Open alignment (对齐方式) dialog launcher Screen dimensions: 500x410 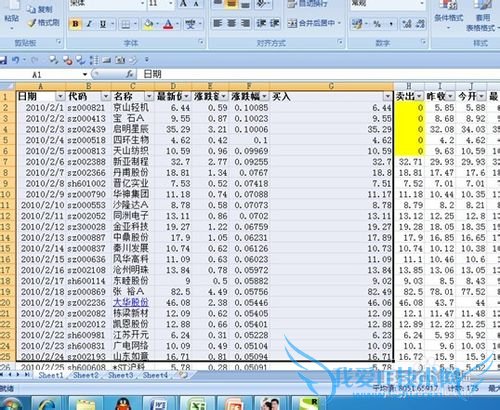[340, 42]
